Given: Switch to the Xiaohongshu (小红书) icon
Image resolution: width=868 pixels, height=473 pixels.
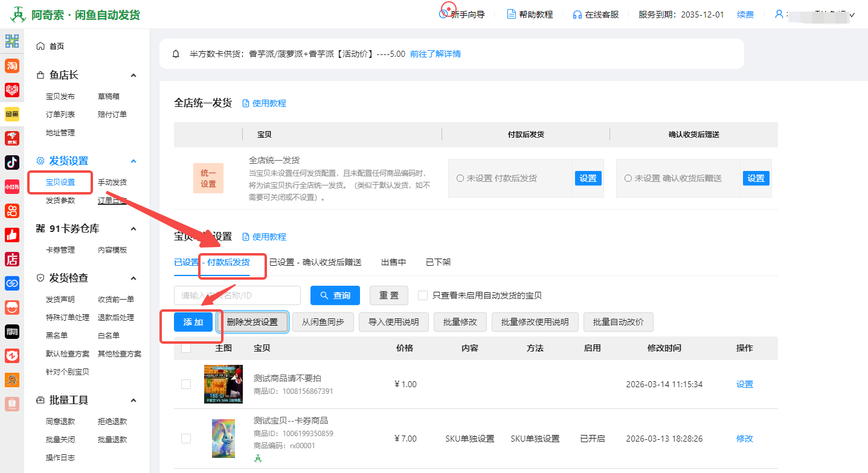Looking at the screenshot, I should tap(12, 187).
